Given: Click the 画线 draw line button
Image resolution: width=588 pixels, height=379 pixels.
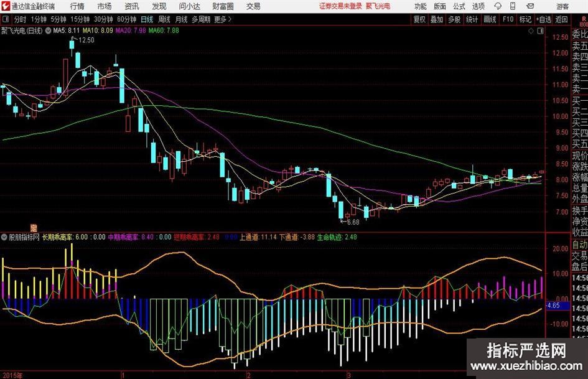Looking at the screenshot, I should click(490, 19).
